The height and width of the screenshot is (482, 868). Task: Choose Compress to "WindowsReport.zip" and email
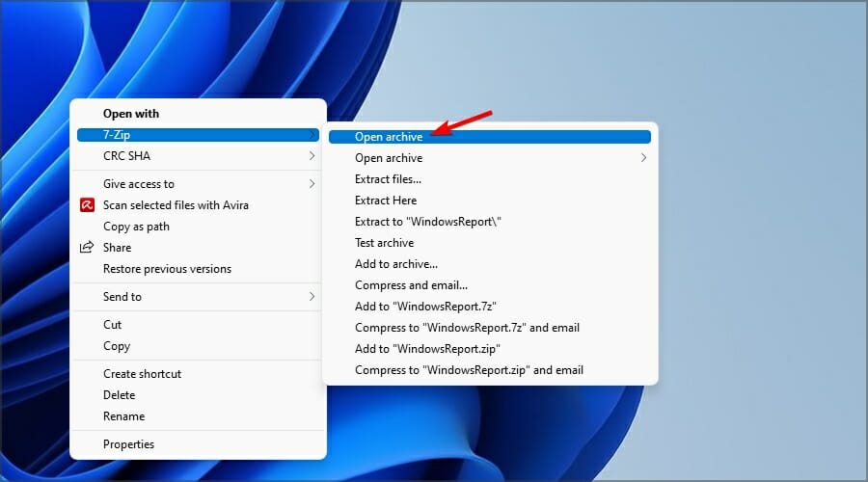[x=490, y=370]
